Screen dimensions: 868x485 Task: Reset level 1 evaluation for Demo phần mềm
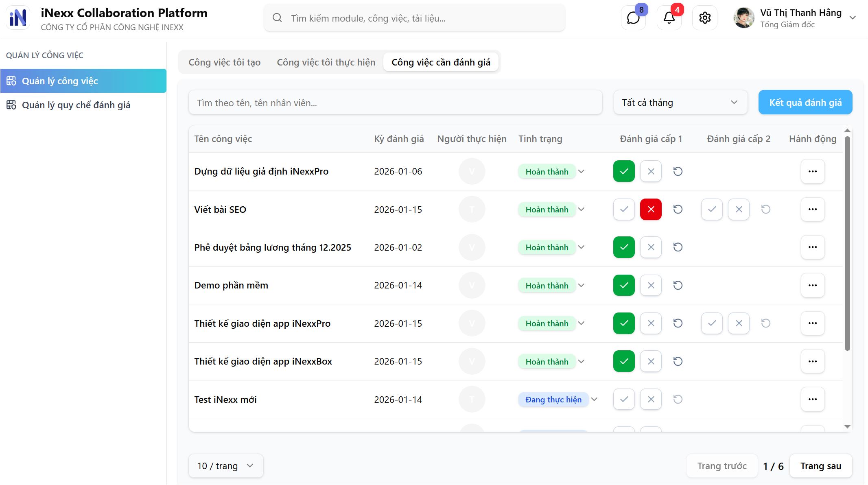(x=678, y=285)
